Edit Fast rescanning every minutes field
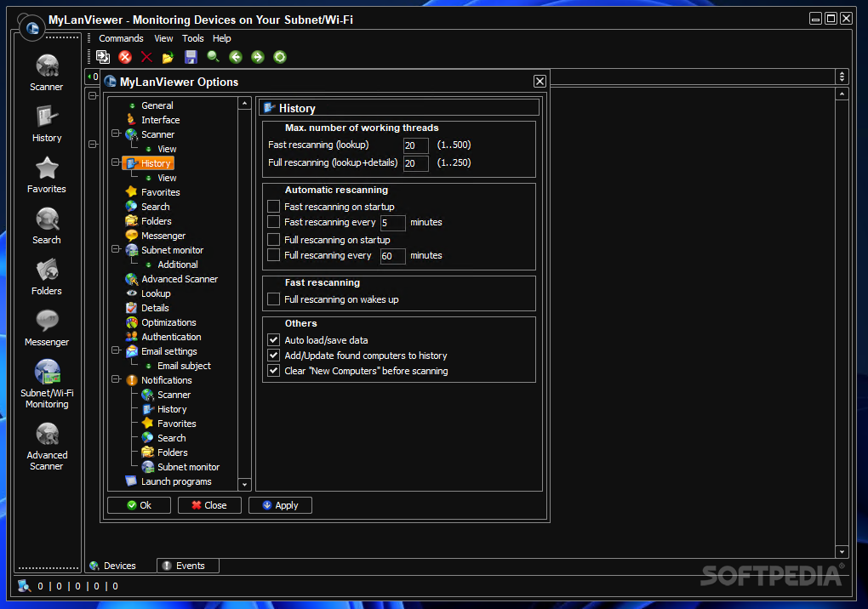This screenshot has width=868, height=609. point(392,223)
